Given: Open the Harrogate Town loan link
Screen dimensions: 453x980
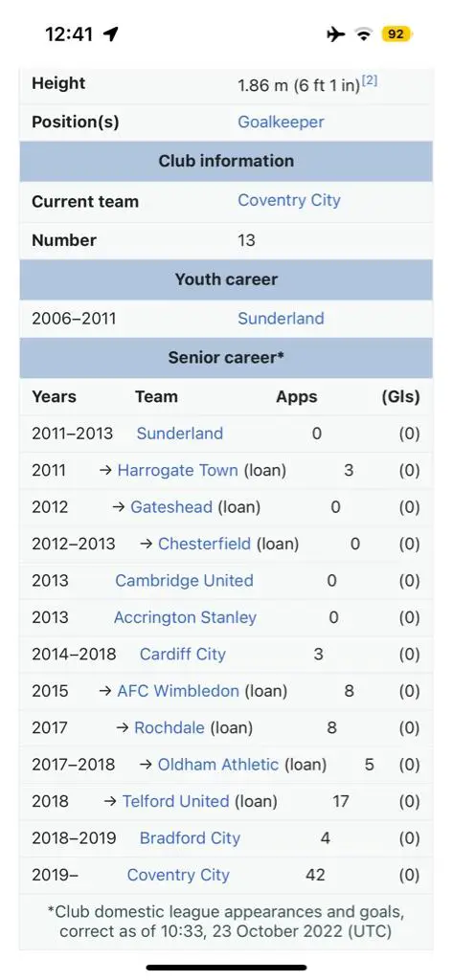Looking at the screenshot, I should [178, 471].
